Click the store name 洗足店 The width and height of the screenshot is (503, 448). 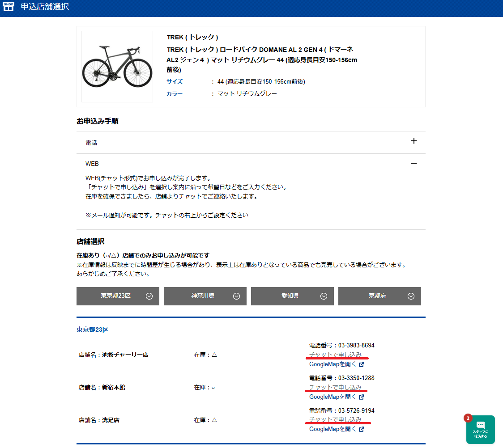click(x=111, y=420)
